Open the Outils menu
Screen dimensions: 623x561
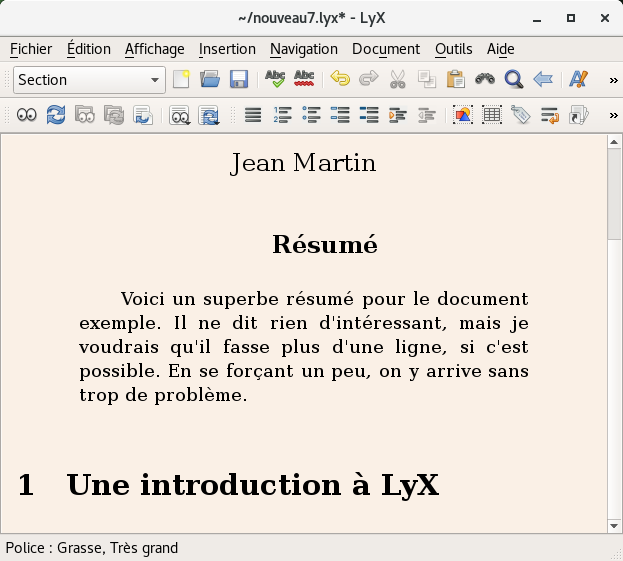coord(454,49)
